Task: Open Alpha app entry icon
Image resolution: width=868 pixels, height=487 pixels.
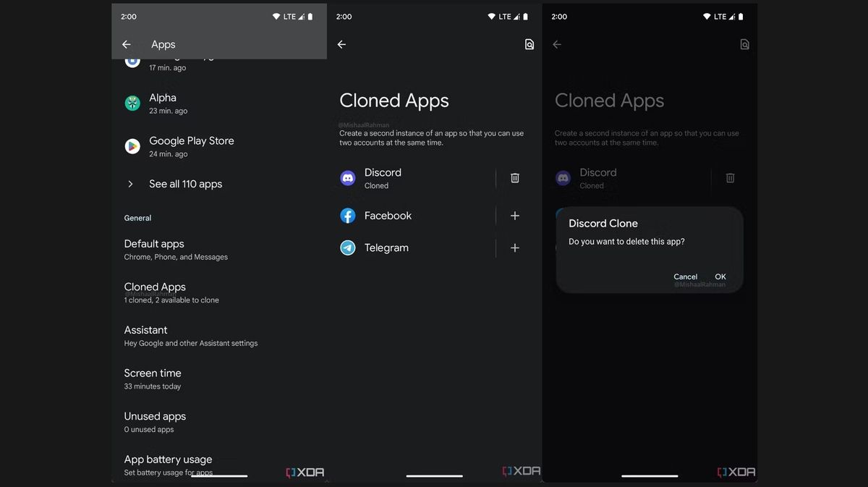Action: pos(132,103)
